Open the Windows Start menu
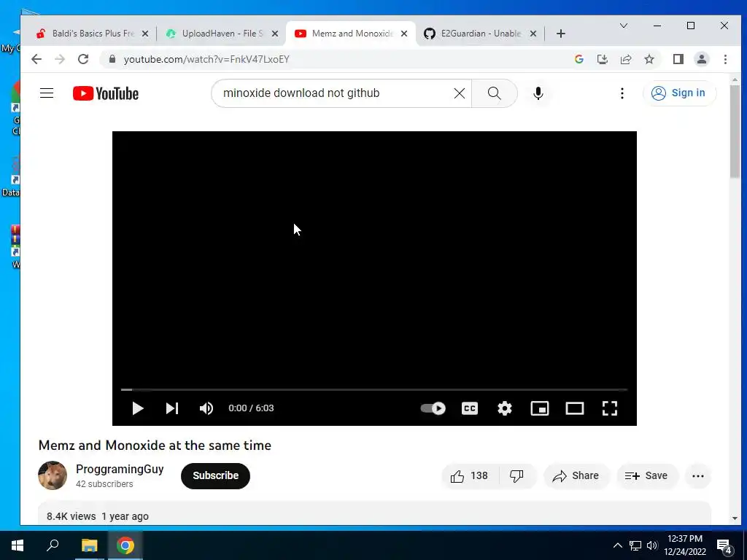Image resolution: width=747 pixels, height=560 pixels. (18, 545)
